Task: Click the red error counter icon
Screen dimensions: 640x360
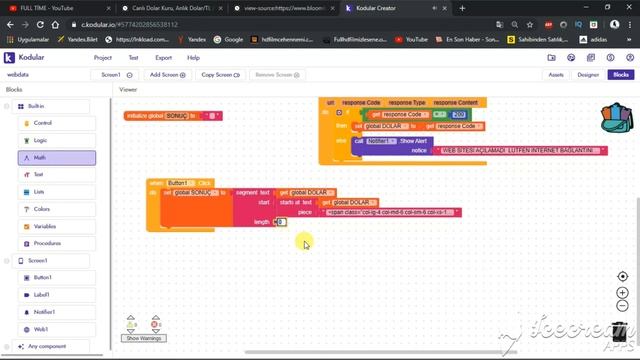Action: tap(155, 325)
